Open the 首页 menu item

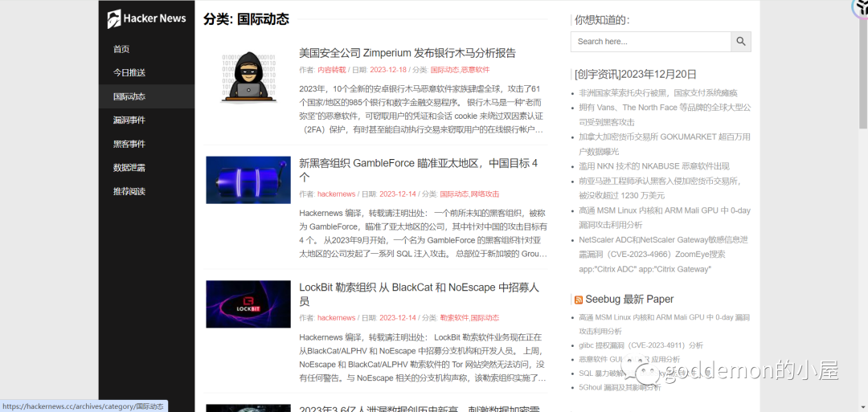(121, 49)
